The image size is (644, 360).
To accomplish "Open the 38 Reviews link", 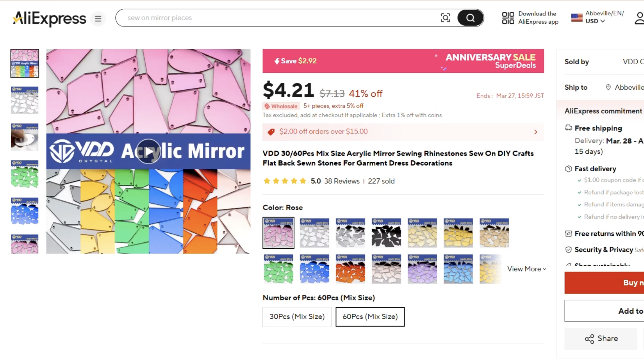I will 341,181.
